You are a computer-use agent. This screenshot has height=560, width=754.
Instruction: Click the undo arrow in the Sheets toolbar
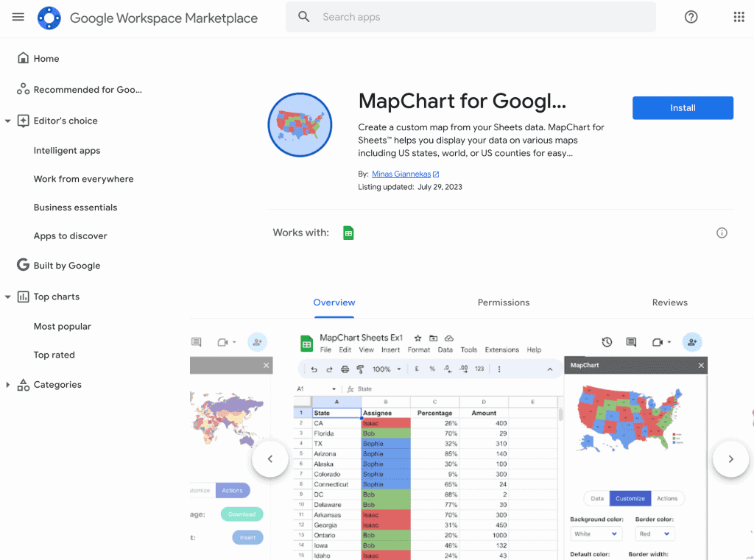(314, 369)
